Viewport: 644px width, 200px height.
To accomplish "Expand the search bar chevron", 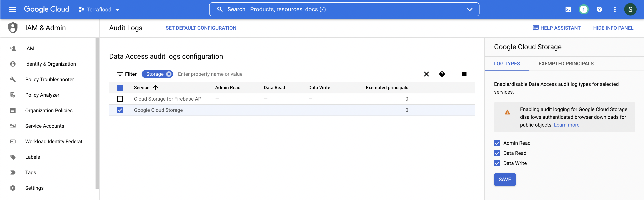I will coord(469,9).
